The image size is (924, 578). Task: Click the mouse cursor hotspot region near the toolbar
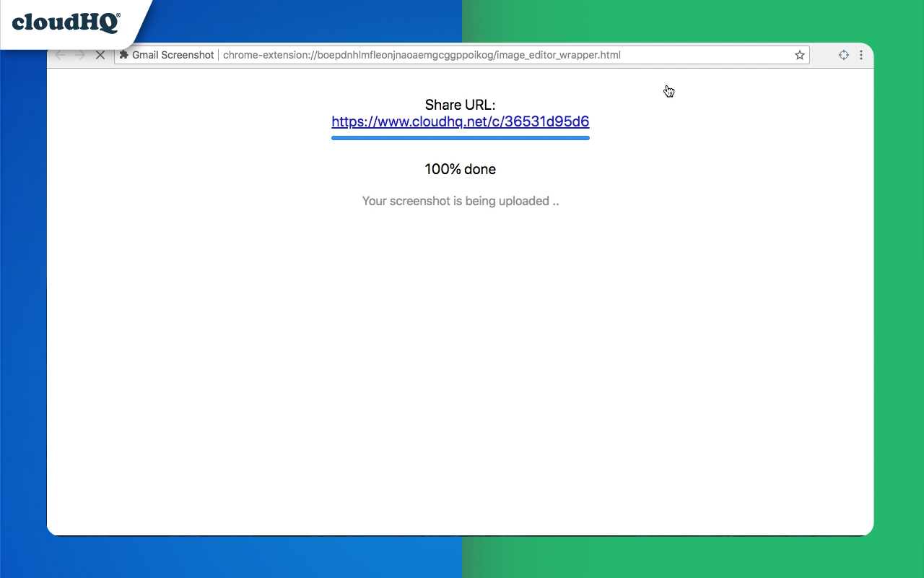(x=666, y=88)
